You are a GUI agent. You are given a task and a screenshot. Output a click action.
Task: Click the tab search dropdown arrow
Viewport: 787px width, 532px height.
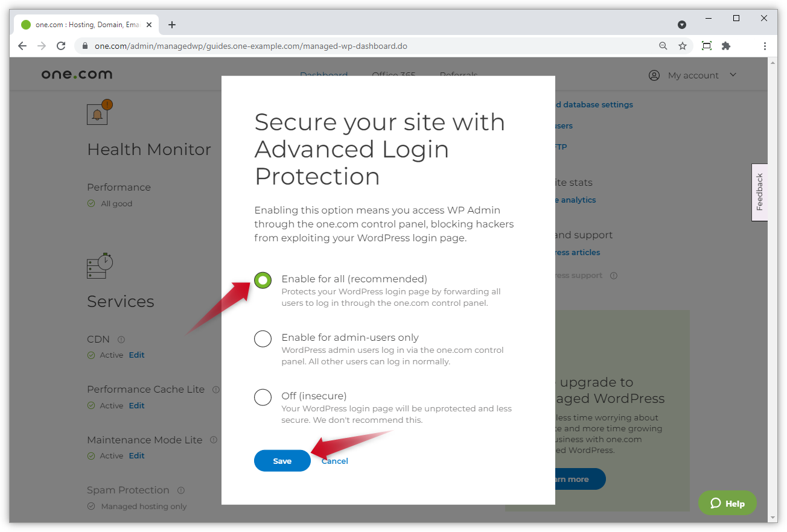(x=682, y=25)
